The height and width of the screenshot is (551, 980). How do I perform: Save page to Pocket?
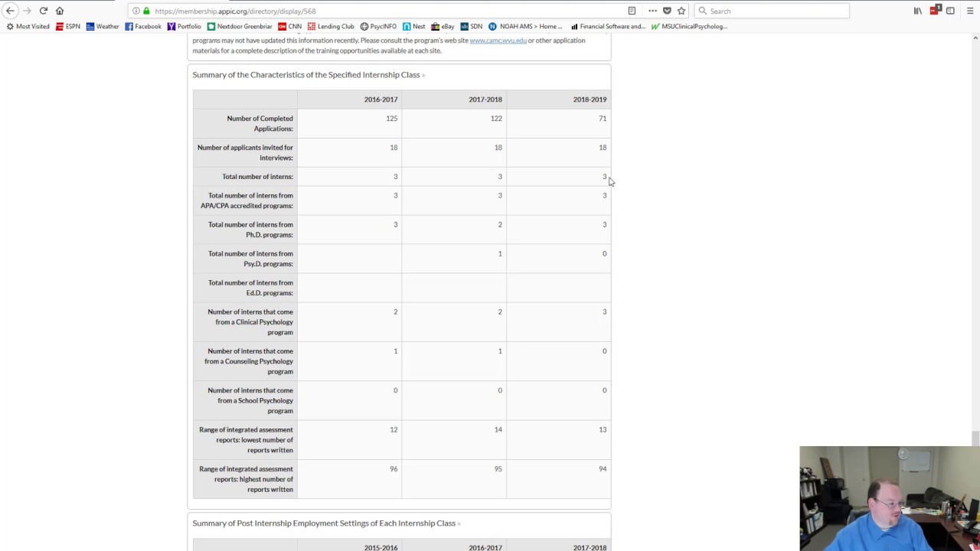[x=667, y=11]
